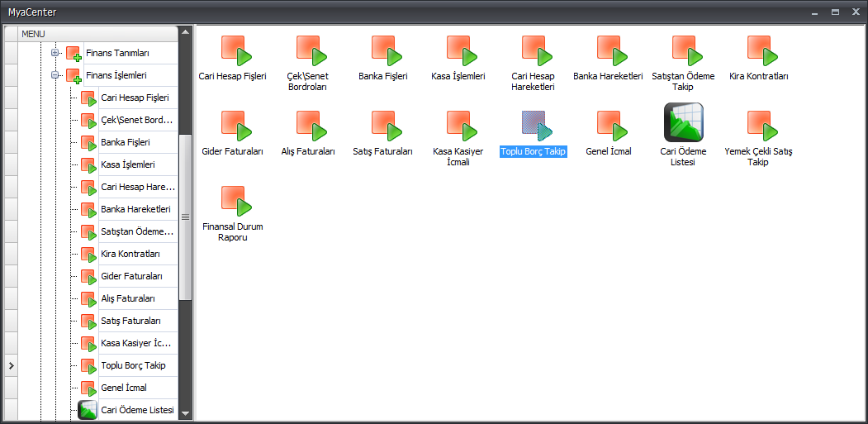Click the menu tree scrollbar thumb

pos(186,217)
